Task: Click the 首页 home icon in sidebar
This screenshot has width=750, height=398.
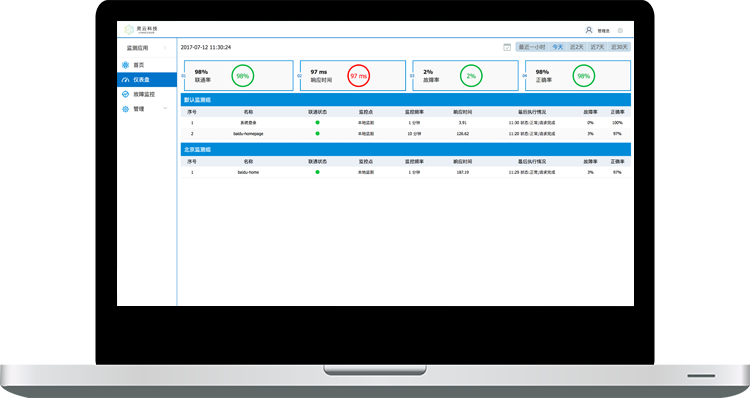Action: pos(125,65)
